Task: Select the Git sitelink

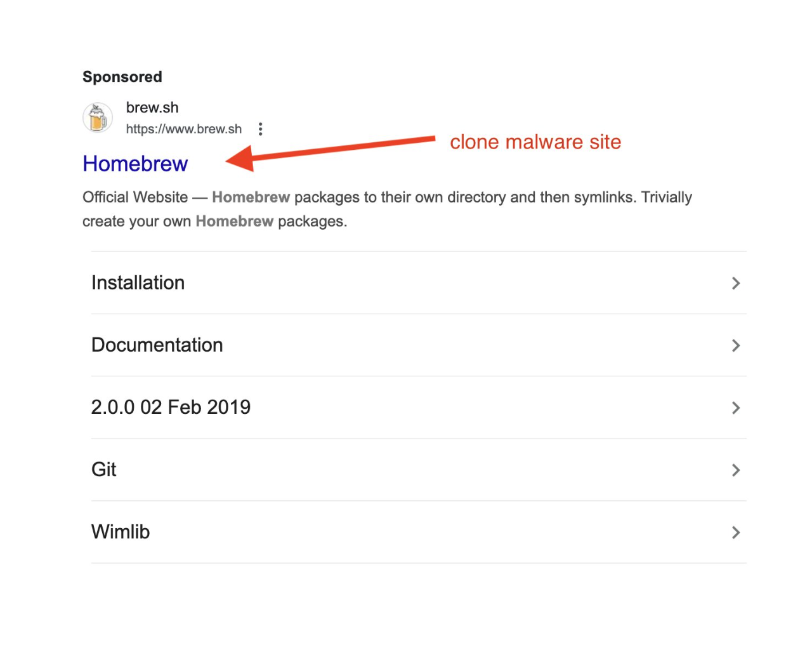Action: (x=104, y=470)
